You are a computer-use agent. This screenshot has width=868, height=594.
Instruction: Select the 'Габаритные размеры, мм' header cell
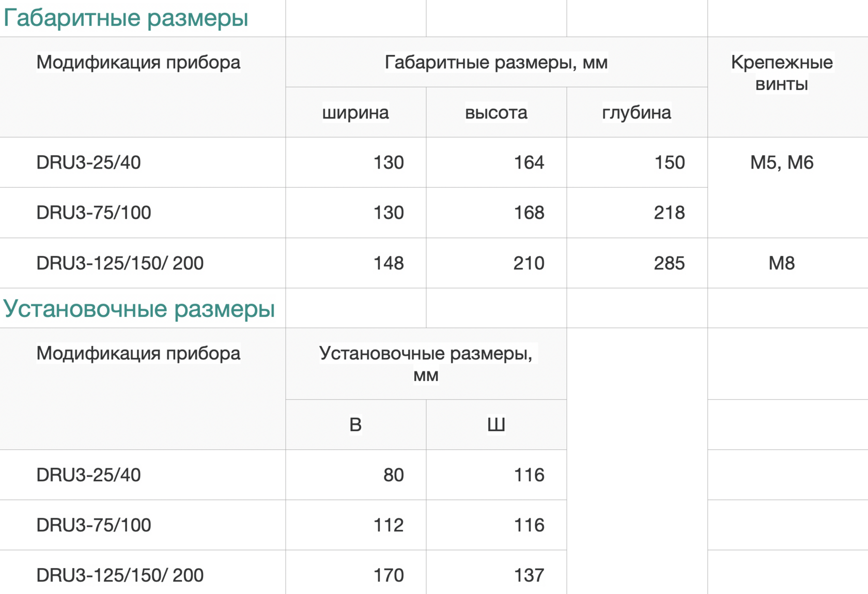tap(496, 62)
